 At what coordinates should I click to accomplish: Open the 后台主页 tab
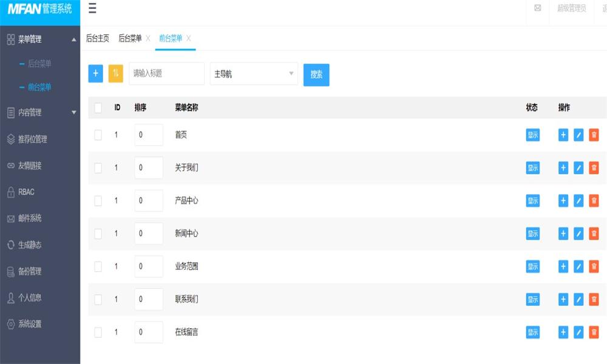click(98, 38)
